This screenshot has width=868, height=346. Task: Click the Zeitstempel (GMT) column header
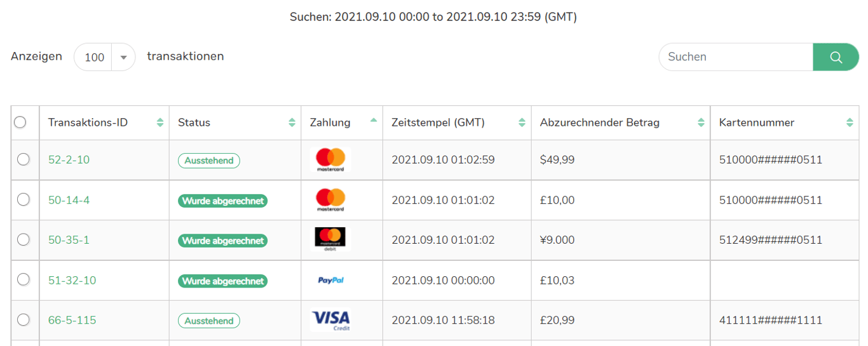click(x=438, y=123)
